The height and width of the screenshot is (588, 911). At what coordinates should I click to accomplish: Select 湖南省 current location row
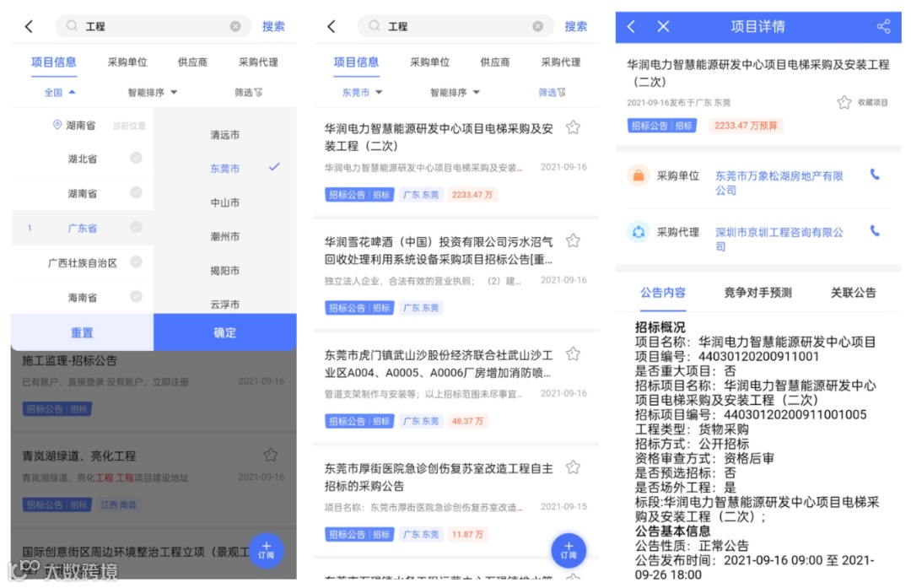pyautogui.click(x=82, y=125)
